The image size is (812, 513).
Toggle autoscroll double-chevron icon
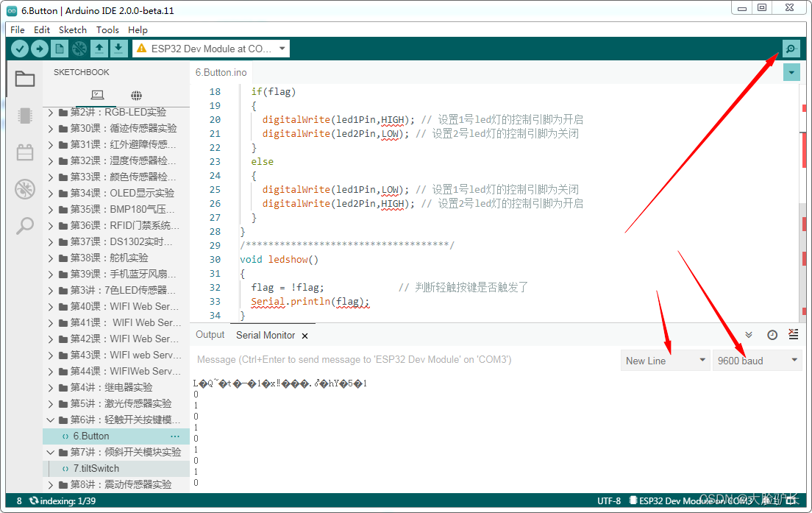pyautogui.click(x=749, y=335)
